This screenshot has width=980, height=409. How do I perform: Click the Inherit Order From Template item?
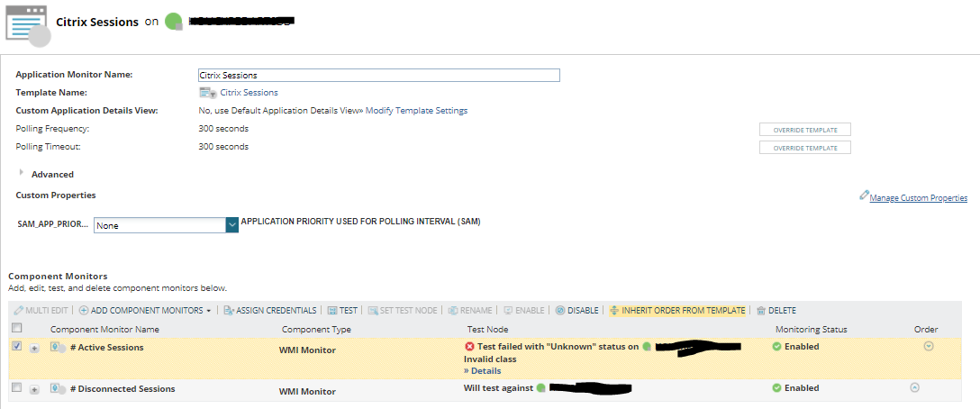click(676, 310)
